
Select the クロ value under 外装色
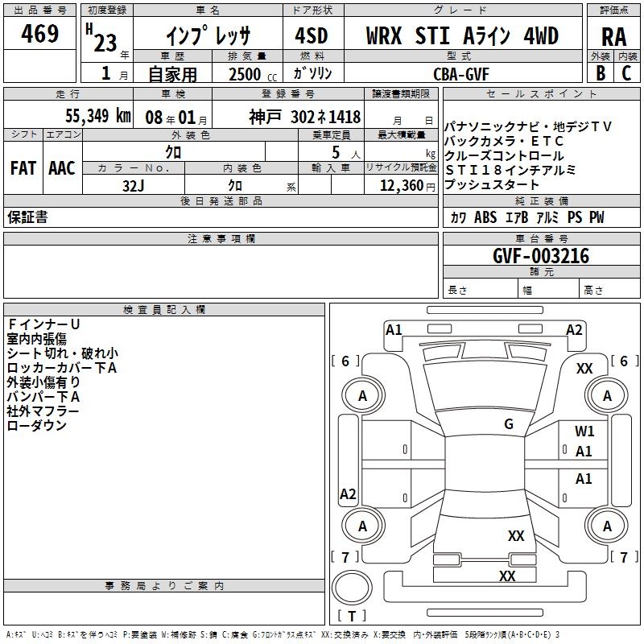(x=173, y=152)
